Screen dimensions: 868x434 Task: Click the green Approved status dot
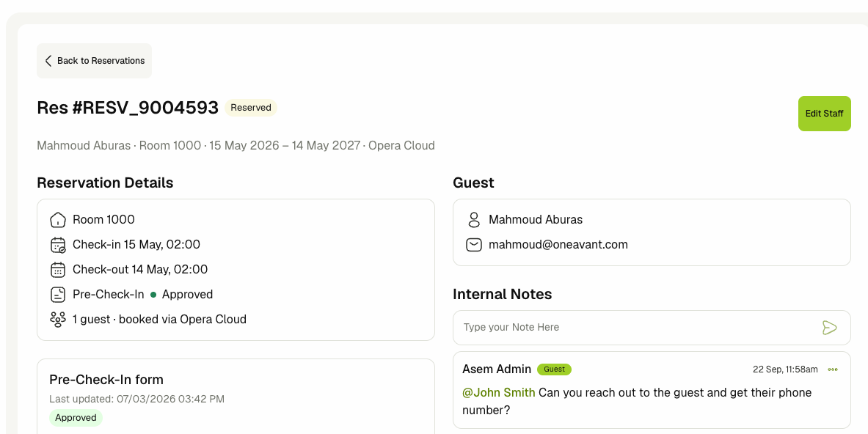(153, 295)
